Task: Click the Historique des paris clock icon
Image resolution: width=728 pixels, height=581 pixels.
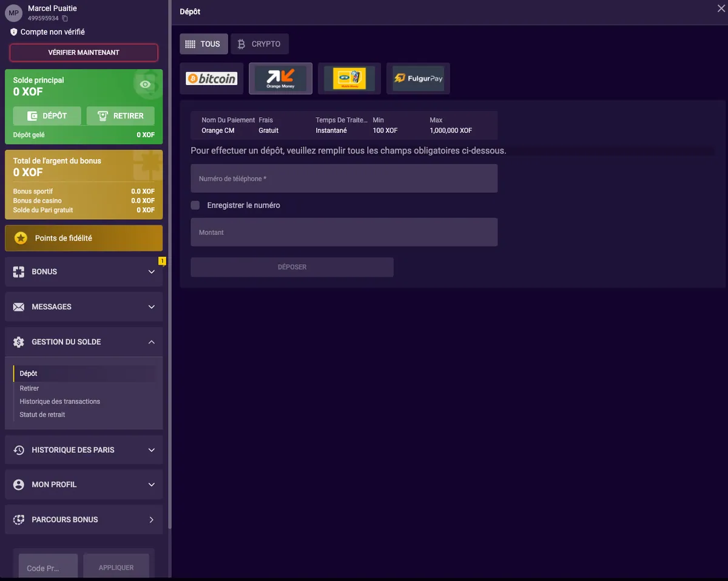Action: tap(19, 450)
